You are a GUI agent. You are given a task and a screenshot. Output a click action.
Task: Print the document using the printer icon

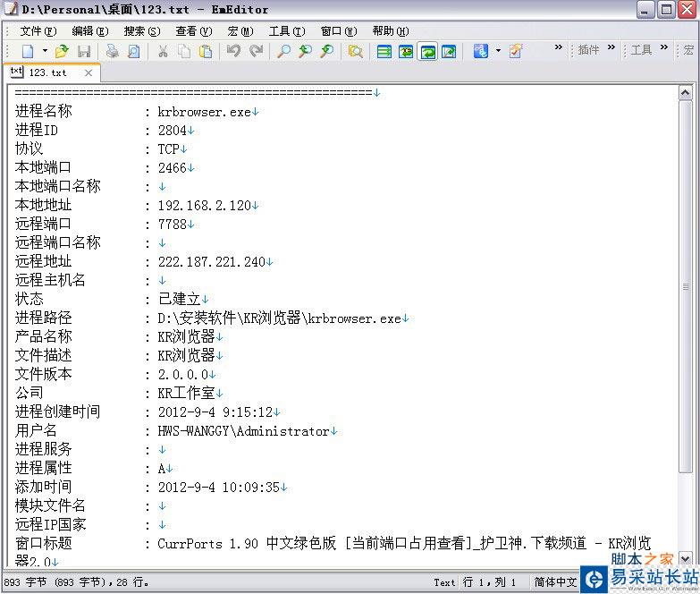112,51
